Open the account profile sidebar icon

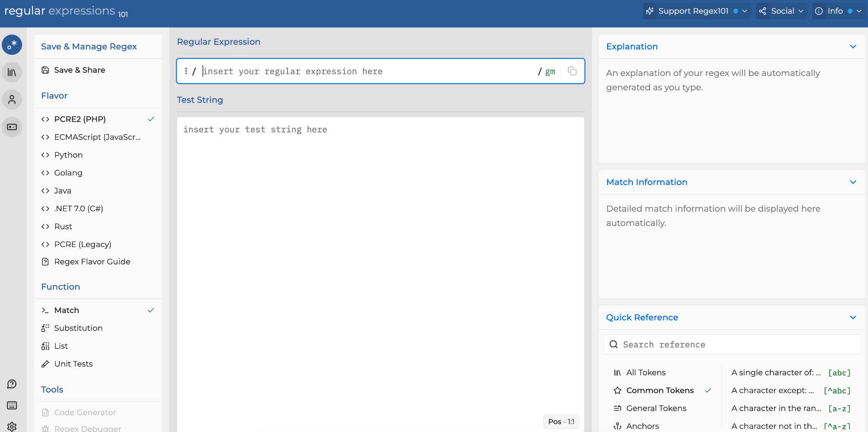(12, 100)
